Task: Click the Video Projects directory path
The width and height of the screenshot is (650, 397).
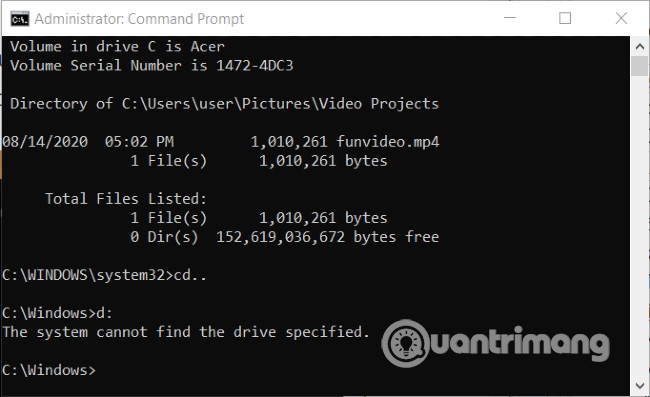Action: pos(280,104)
